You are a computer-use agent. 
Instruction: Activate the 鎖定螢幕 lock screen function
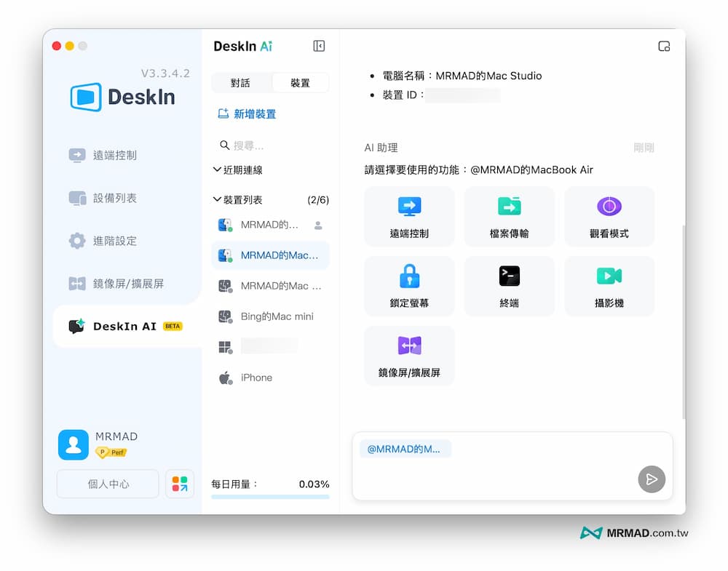[409, 286]
